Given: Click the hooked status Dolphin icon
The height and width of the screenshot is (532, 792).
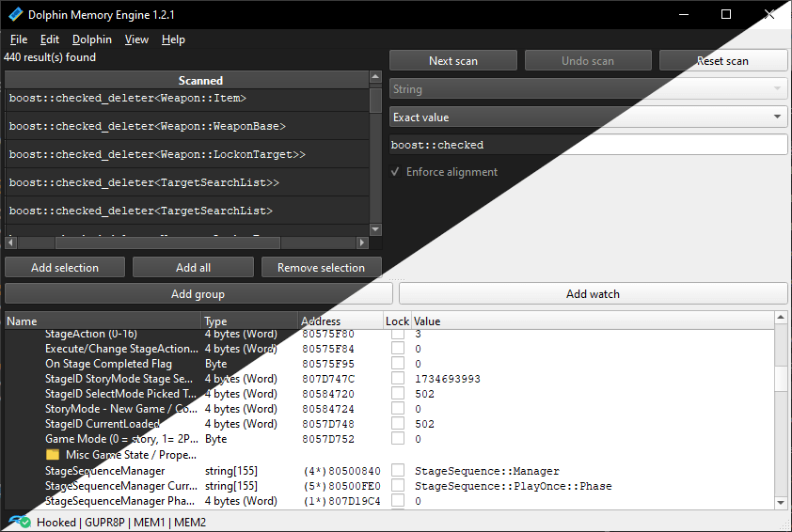Looking at the screenshot, I should (20, 522).
